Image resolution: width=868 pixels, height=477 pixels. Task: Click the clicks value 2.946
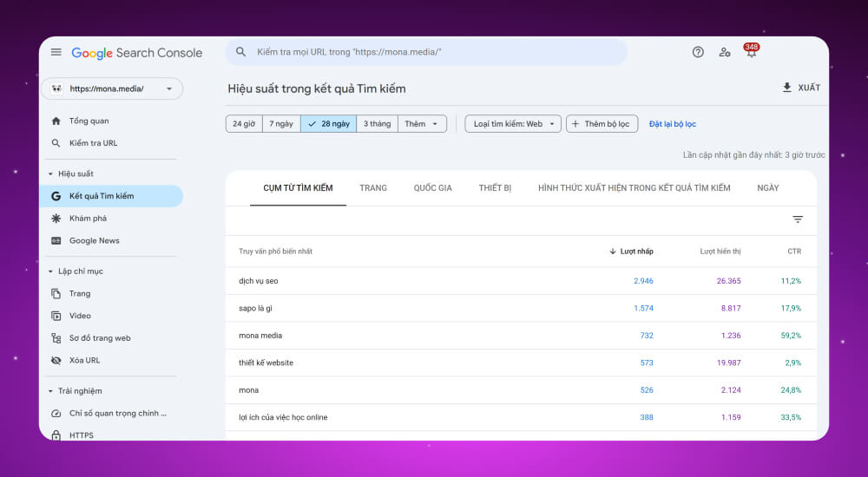coord(643,281)
